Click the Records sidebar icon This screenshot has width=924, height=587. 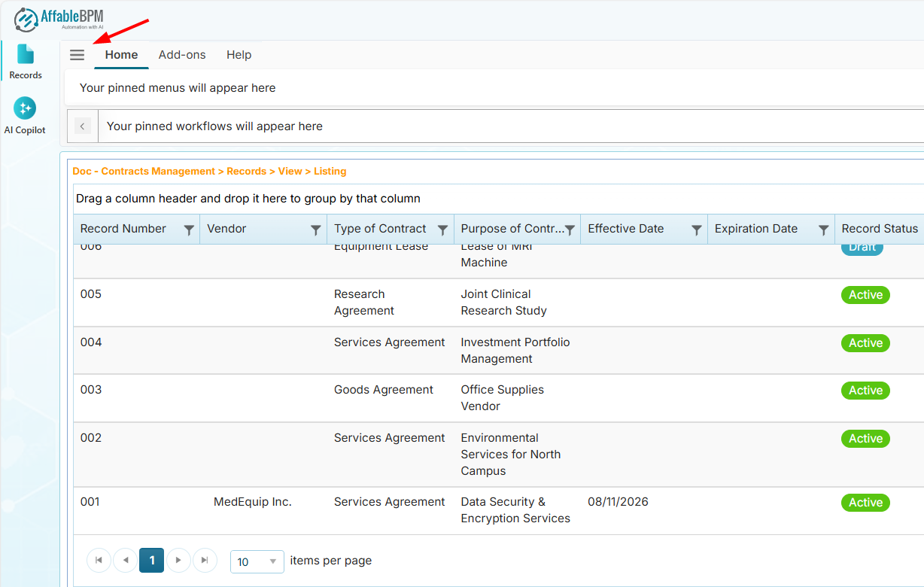pyautogui.click(x=26, y=62)
